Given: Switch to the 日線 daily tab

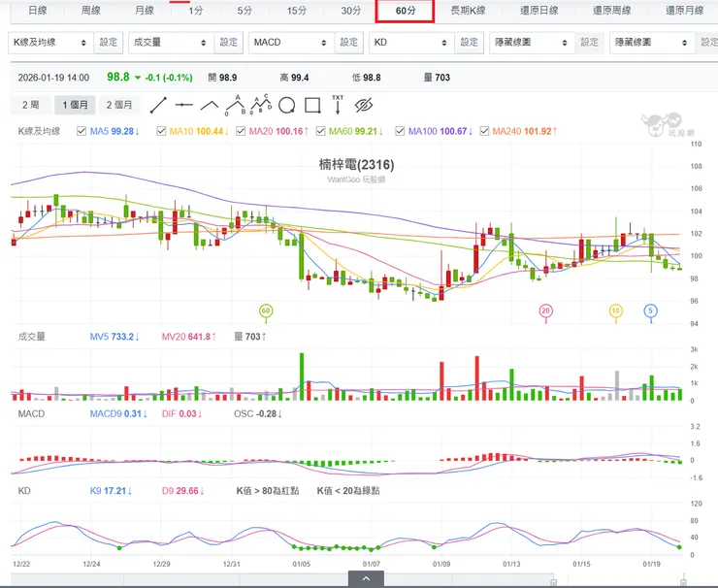Looking at the screenshot, I should click(37, 11).
